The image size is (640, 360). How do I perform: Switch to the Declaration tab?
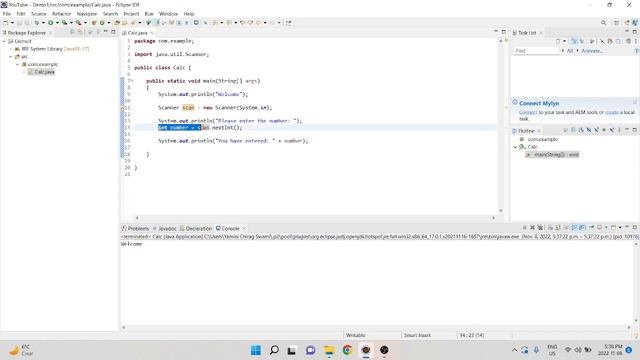coord(196,229)
